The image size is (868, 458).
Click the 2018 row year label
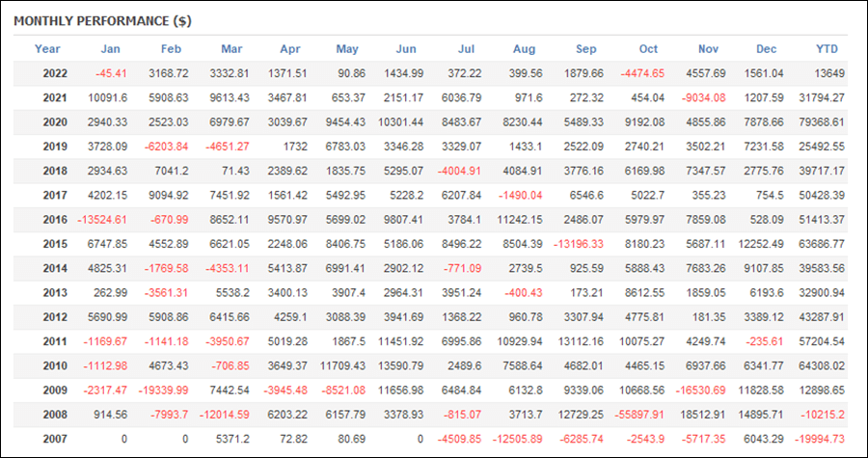(x=55, y=171)
